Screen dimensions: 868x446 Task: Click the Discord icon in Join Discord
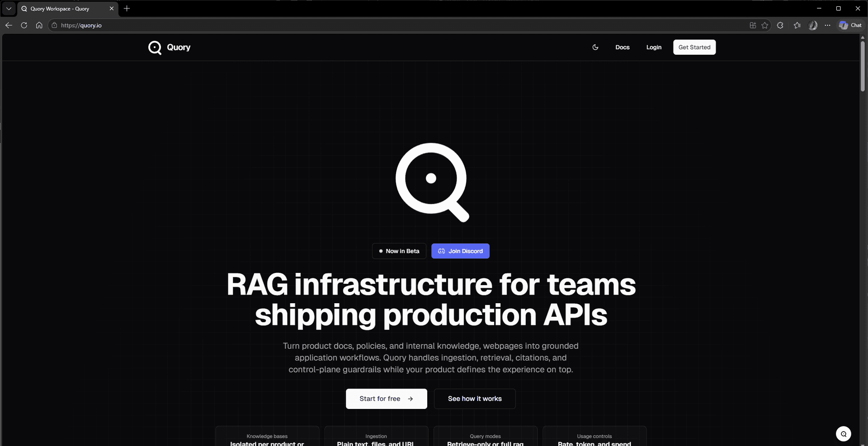[x=442, y=251]
